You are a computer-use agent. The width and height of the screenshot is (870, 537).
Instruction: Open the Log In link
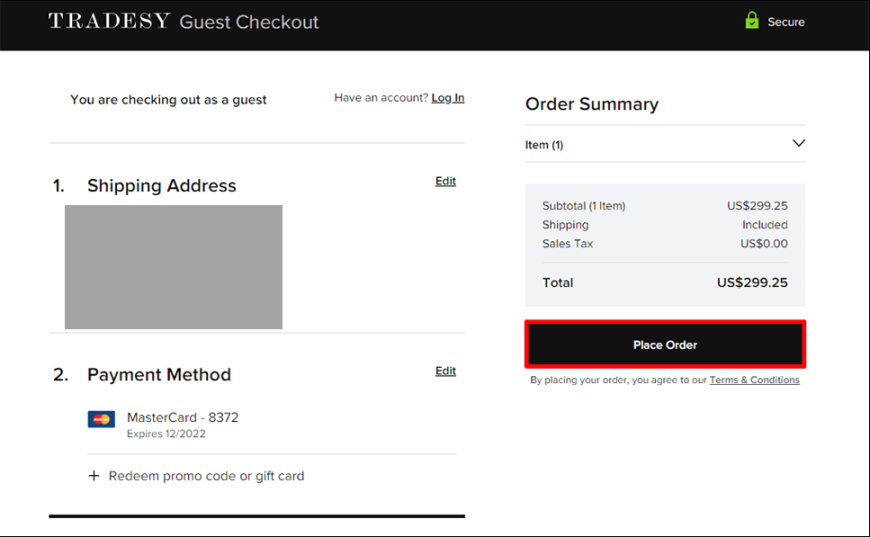[448, 98]
